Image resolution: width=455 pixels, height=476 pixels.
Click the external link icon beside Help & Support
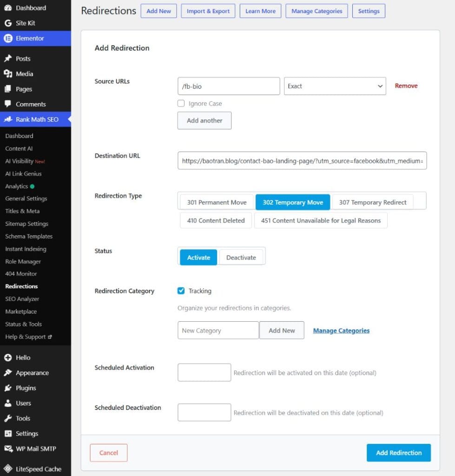(50, 337)
